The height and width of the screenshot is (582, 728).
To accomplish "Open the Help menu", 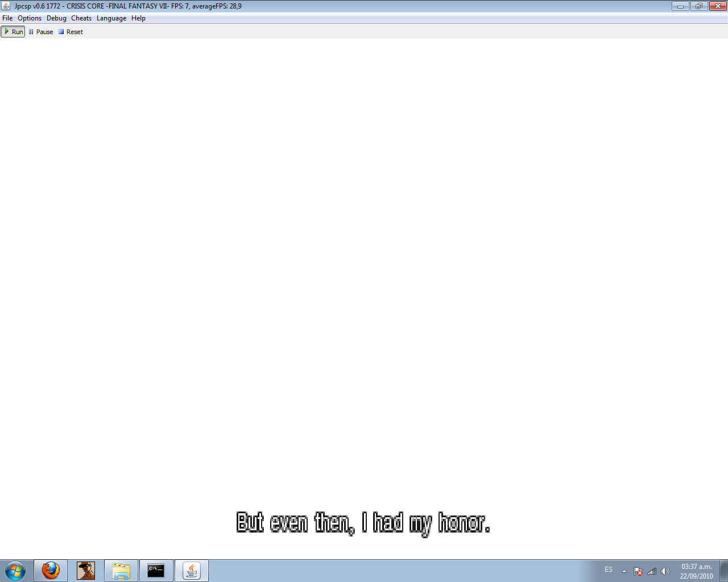I will click(138, 18).
